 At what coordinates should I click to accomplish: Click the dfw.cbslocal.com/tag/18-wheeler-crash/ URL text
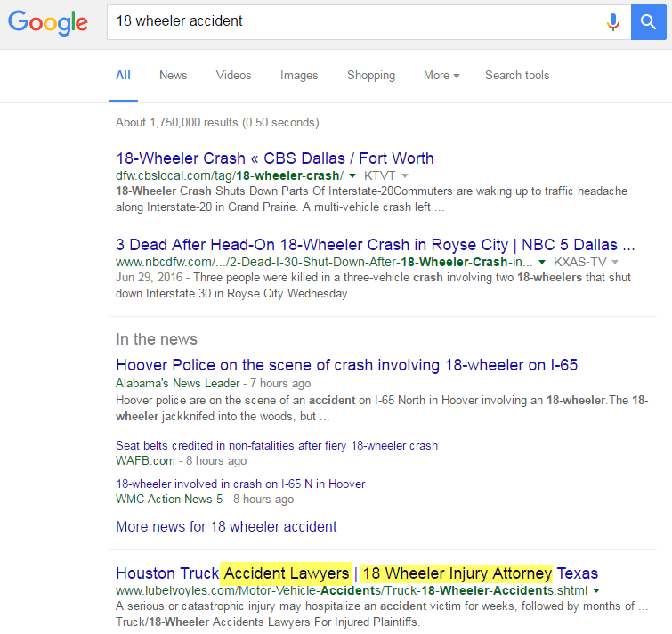230,175
